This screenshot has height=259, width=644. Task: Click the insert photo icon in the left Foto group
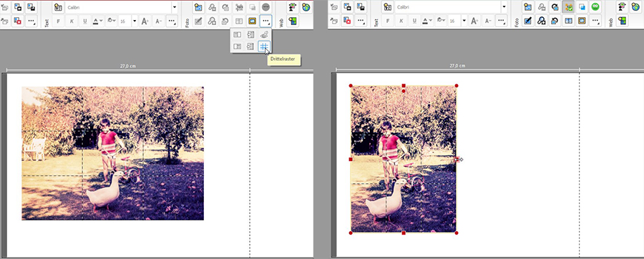tap(198, 7)
